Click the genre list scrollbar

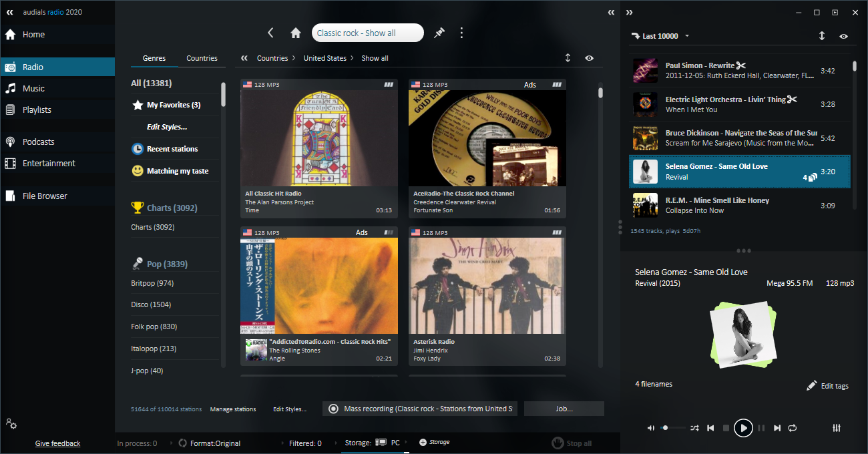click(223, 93)
